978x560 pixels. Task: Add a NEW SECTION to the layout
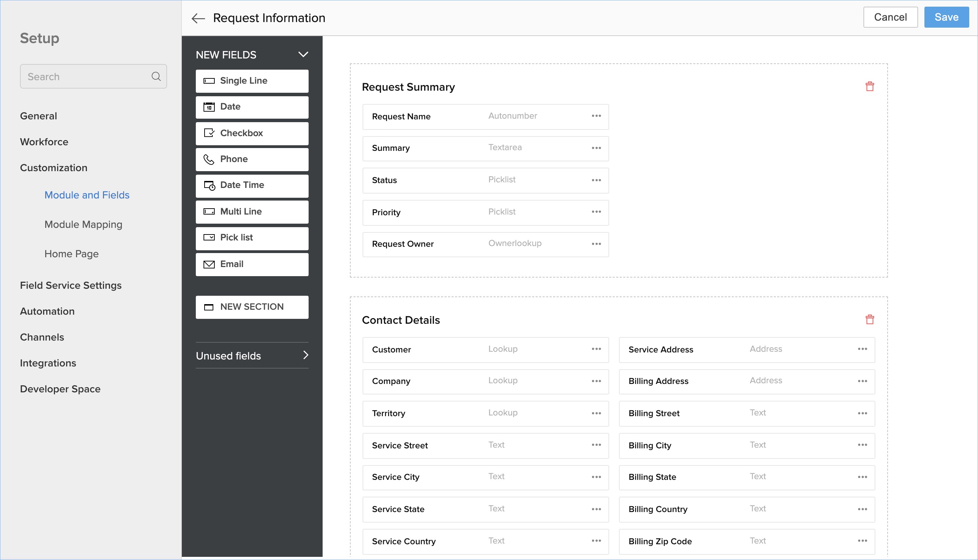[x=252, y=307]
